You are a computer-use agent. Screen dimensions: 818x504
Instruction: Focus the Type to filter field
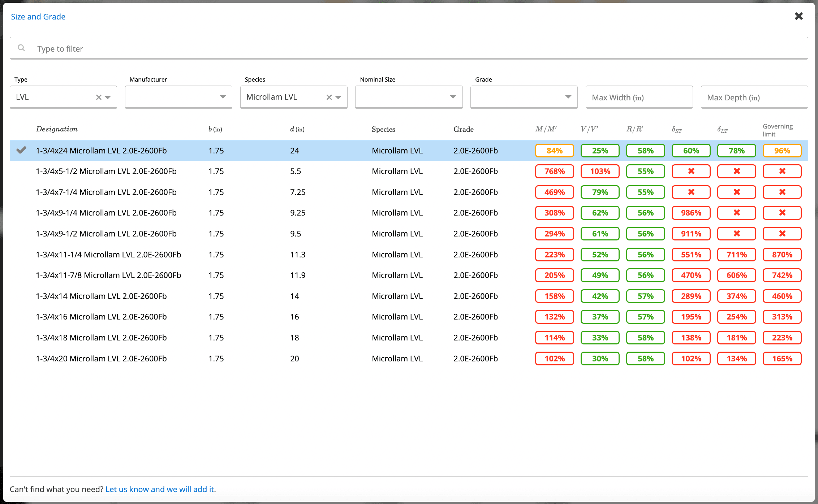[419, 48]
